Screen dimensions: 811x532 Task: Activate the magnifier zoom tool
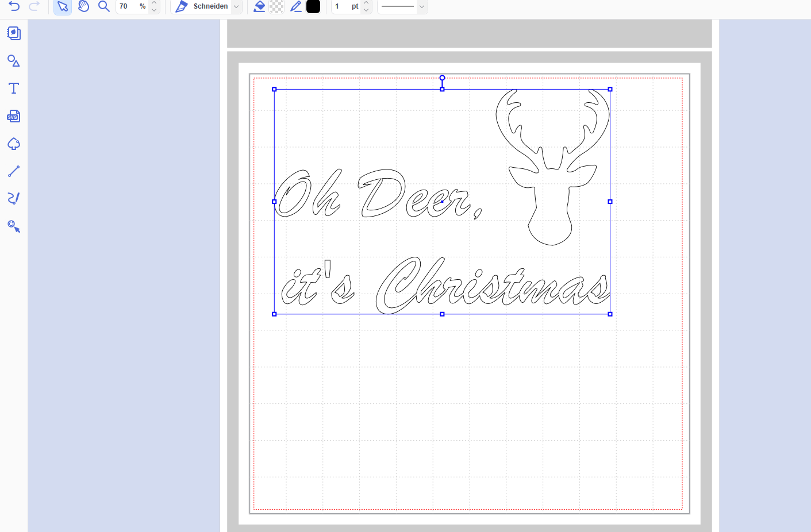[103, 6]
